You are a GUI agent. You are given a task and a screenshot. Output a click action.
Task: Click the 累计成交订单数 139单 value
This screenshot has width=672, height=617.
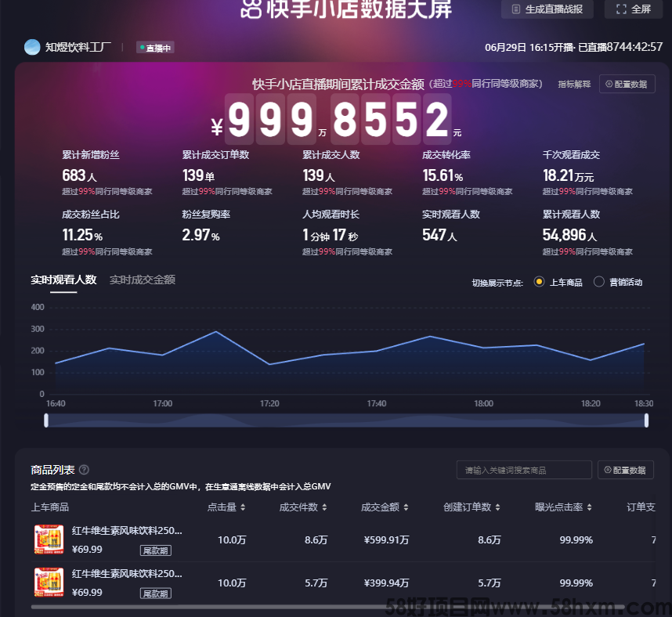(198, 175)
